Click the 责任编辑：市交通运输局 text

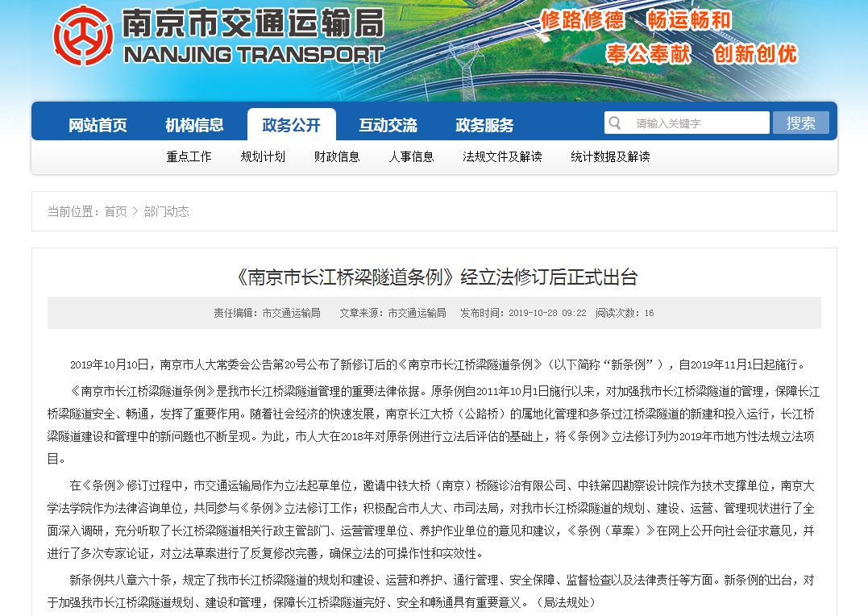267,313
